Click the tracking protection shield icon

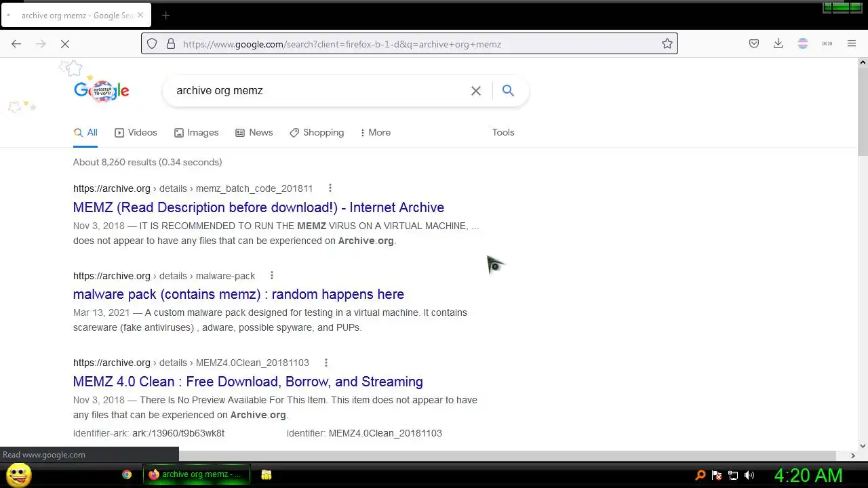click(x=152, y=44)
